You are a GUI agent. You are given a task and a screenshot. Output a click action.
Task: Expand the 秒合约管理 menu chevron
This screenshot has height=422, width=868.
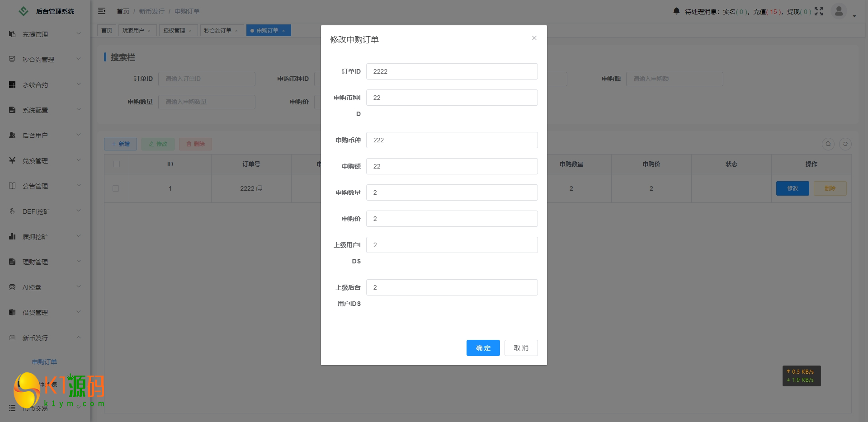point(79,59)
